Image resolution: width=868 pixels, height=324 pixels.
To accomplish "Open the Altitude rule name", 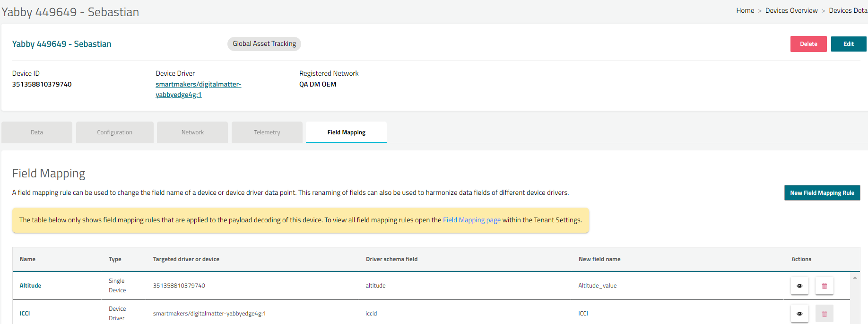I will tap(30, 286).
